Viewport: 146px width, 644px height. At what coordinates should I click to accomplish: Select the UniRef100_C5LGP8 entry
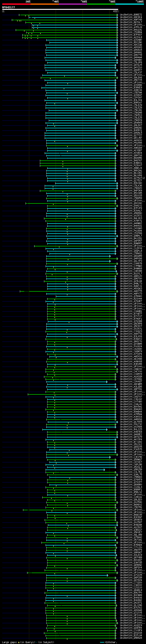click(131, 63)
